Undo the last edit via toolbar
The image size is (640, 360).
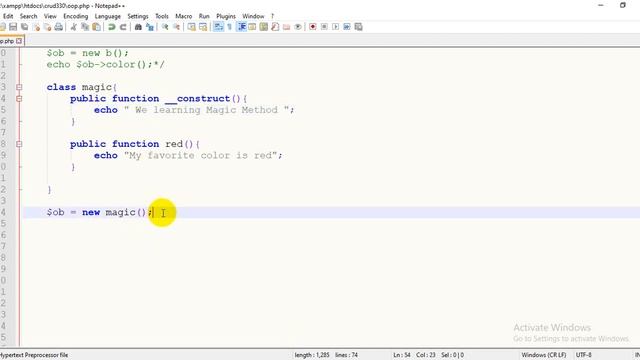pyautogui.click(x=111, y=27)
